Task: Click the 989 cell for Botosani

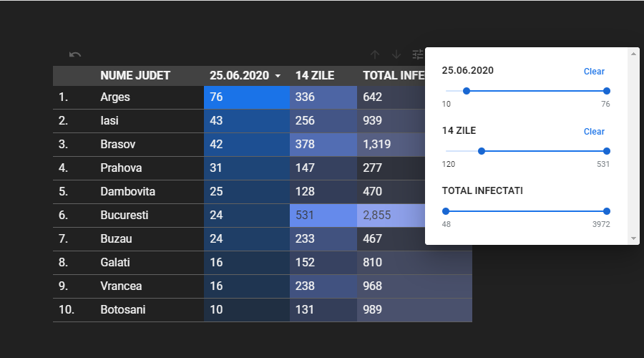Action: pos(414,310)
